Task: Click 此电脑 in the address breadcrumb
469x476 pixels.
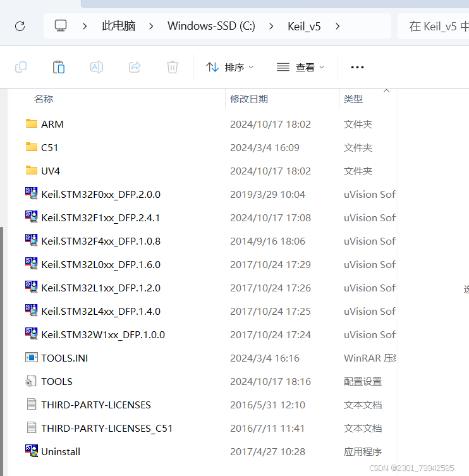Action: point(118,26)
